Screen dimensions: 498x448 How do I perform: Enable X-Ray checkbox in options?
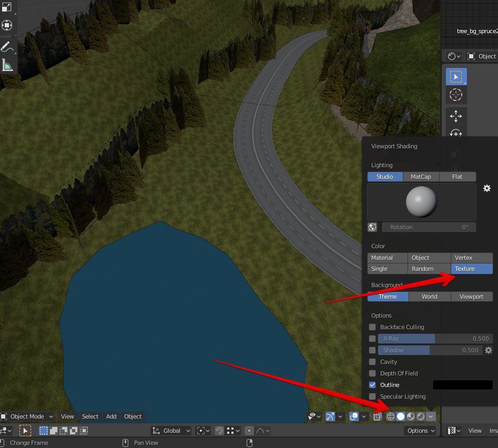[372, 339]
